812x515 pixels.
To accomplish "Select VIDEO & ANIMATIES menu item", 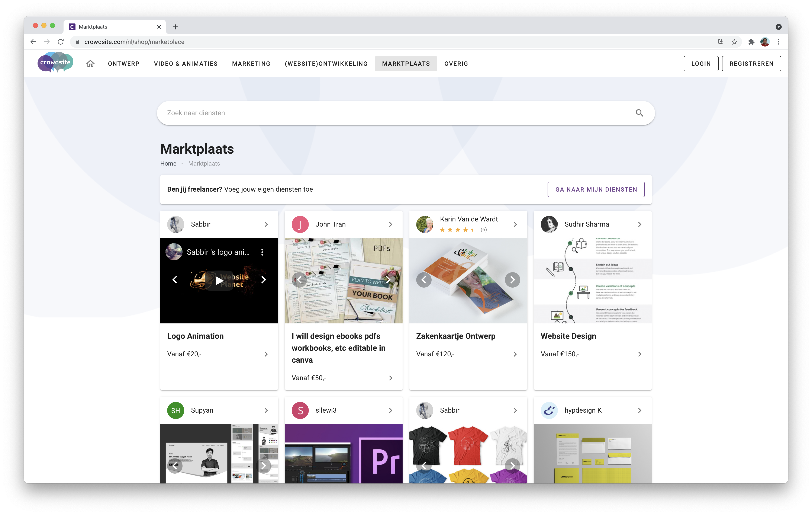I will 186,64.
